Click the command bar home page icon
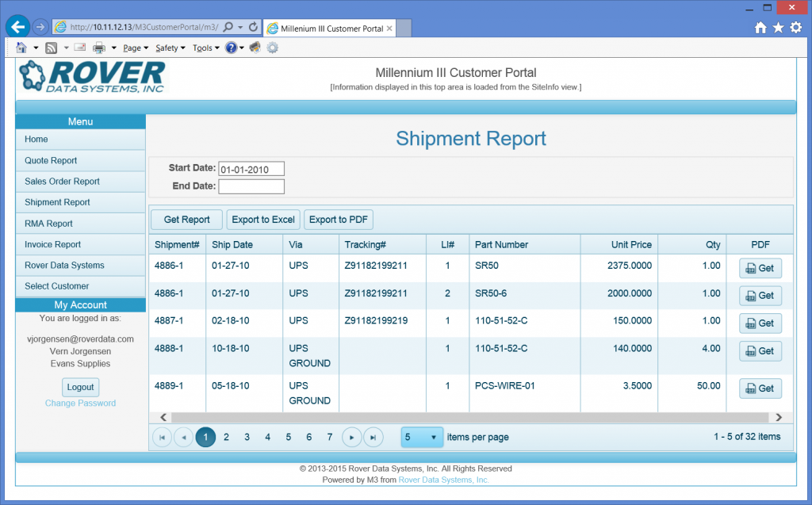This screenshot has height=505, width=812. click(21, 48)
